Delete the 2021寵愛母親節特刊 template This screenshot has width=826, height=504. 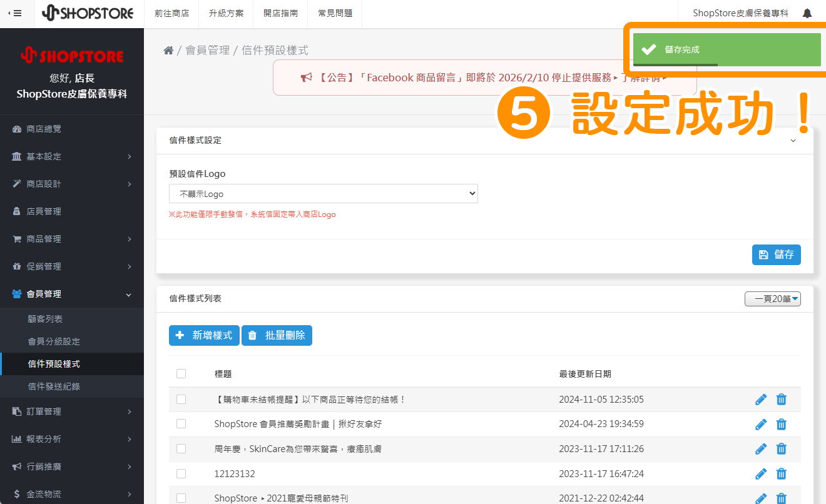(781, 498)
